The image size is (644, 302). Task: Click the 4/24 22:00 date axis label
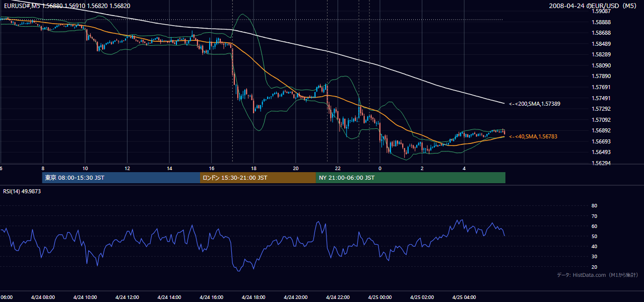(338, 297)
